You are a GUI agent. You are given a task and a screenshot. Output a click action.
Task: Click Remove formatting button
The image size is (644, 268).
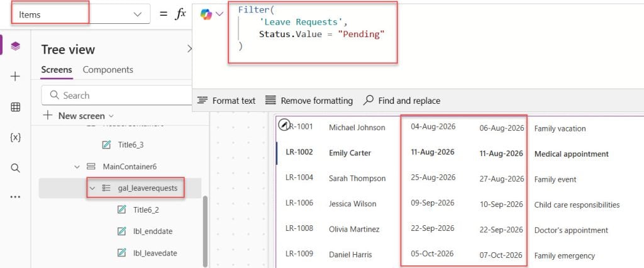click(x=309, y=101)
